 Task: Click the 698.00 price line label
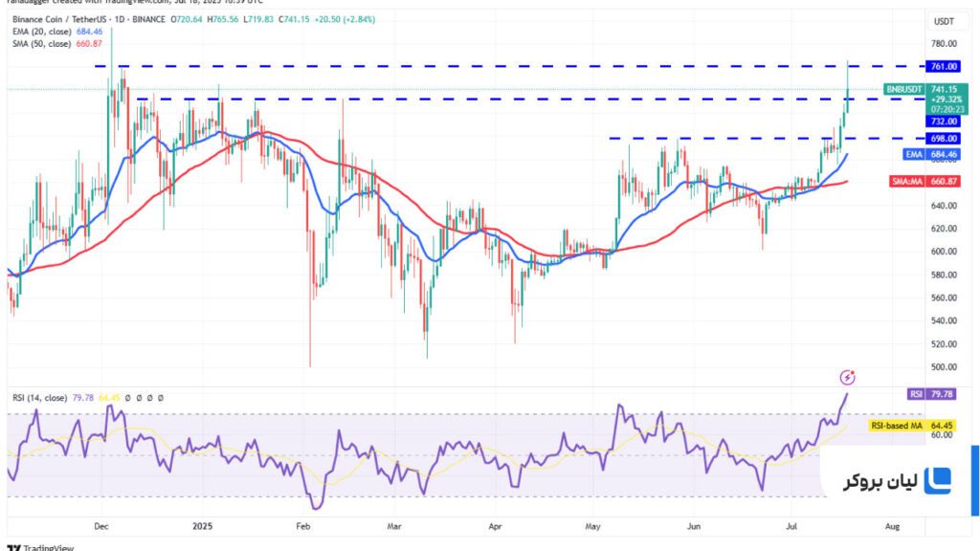click(943, 138)
